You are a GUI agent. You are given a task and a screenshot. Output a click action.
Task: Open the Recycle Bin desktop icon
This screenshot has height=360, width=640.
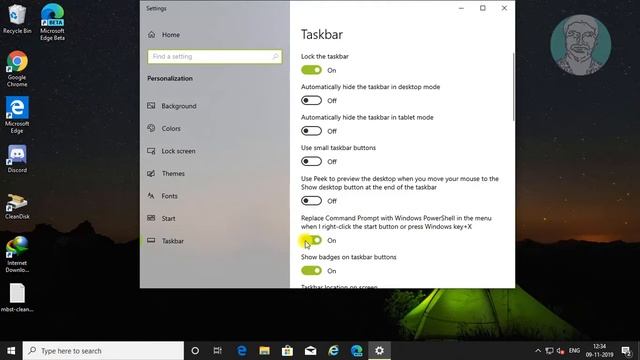click(x=17, y=18)
